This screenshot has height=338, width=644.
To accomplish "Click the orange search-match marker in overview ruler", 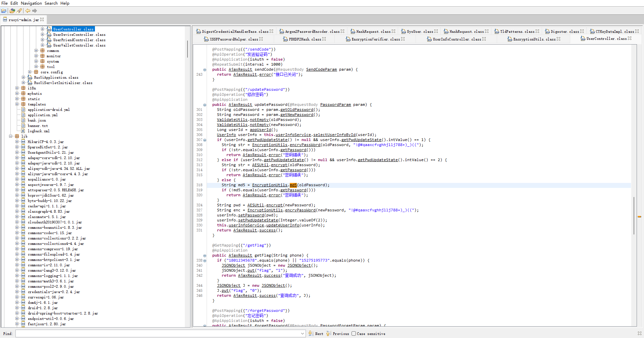I will coord(639,217).
